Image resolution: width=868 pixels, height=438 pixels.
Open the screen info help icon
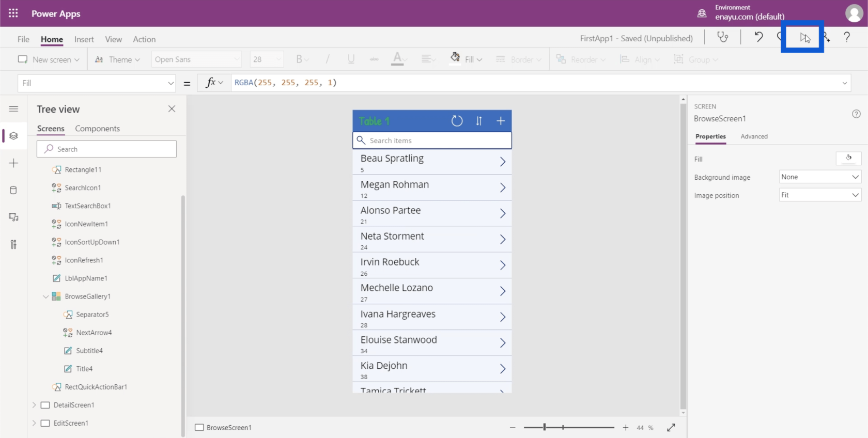coord(856,114)
